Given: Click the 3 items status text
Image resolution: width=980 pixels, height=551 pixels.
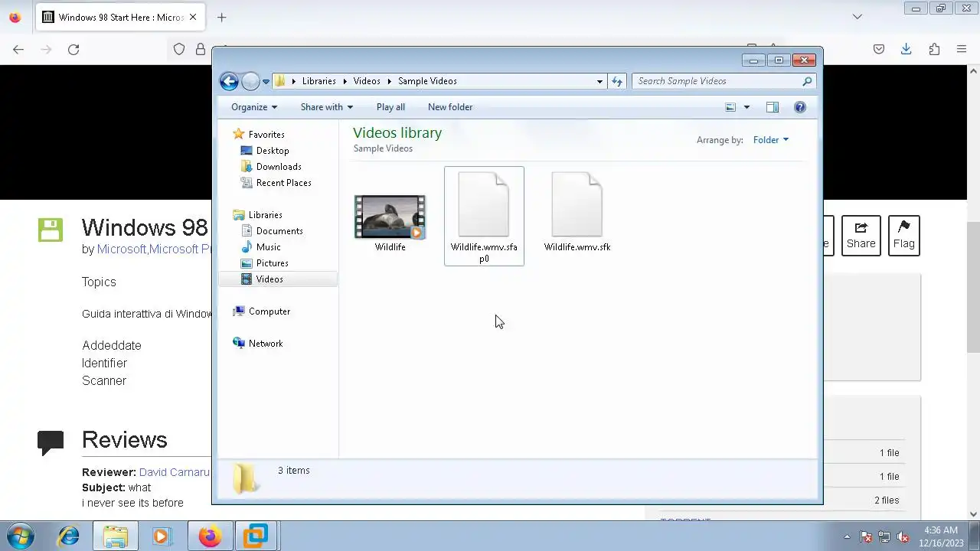Looking at the screenshot, I should tap(293, 471).
